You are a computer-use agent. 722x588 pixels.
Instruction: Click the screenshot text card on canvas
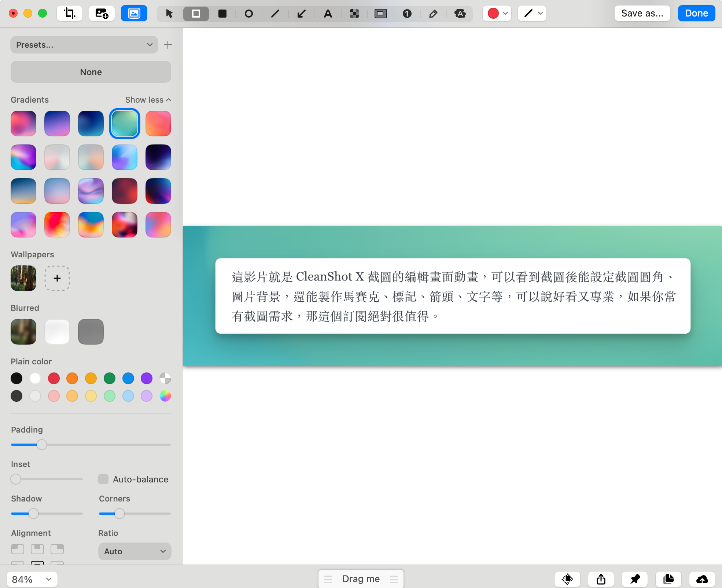pyautogui.click(x=453, y=296)
